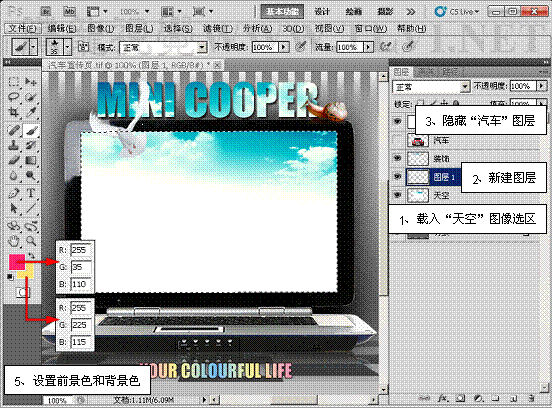Image resolution: width=552 pixels, height=408 pixels.
Task: Click the link layers icon
Action: pos(425,398)
